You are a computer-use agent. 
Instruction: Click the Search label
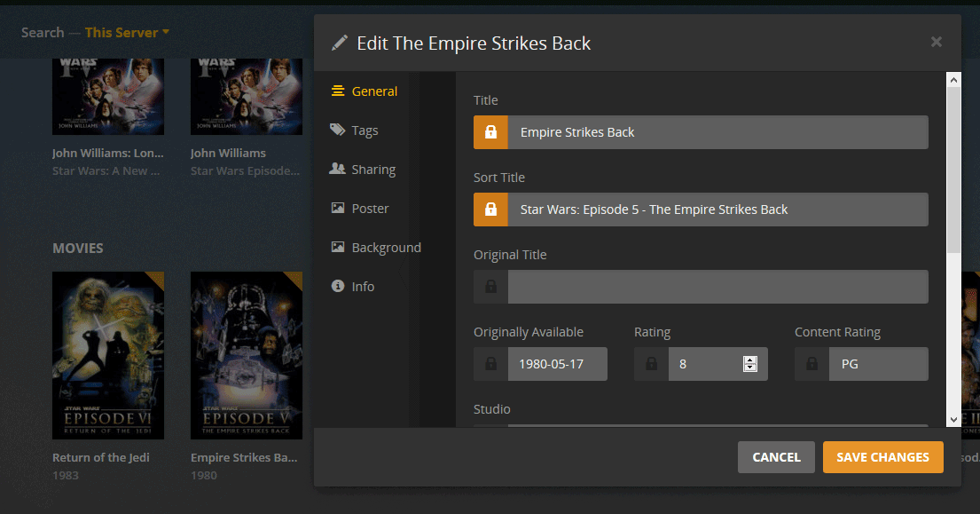tap(43, 33)
